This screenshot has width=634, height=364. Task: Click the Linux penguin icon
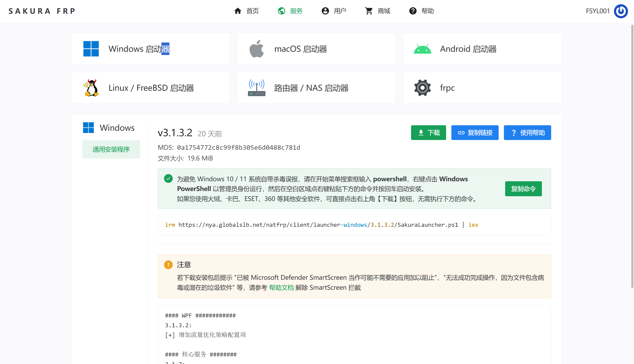pos(91,88)
